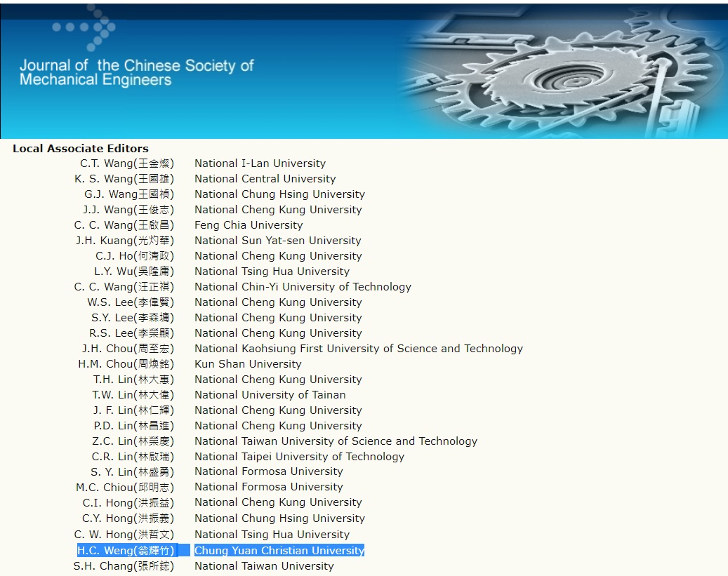Select the name C.R. Lin
Screen dimensions: 728x576
[133, 457]
